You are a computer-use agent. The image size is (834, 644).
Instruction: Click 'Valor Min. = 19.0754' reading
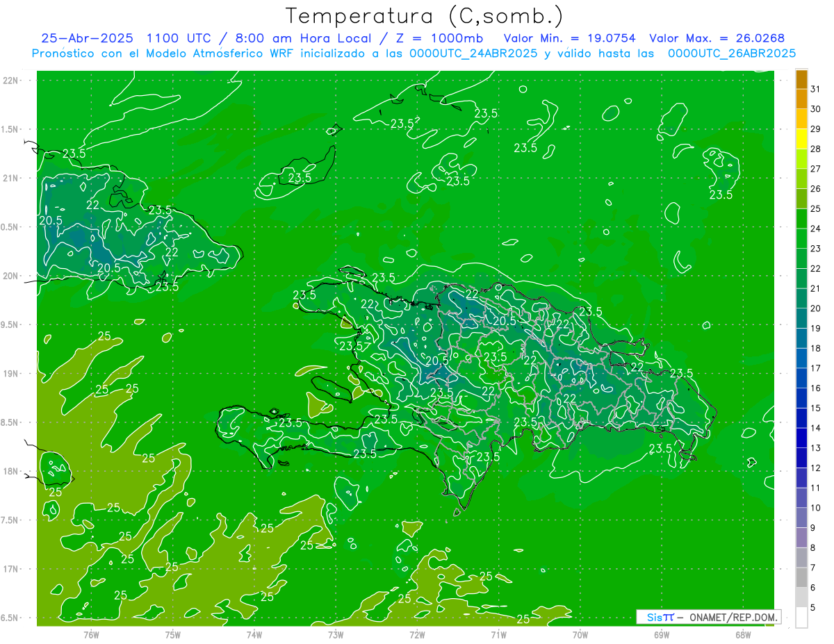(x=570, y=38)
